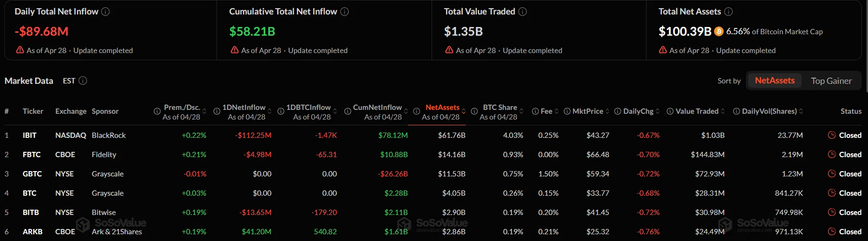Open the FBTC ticker link

pyautogui.click(x=31, y=155)
